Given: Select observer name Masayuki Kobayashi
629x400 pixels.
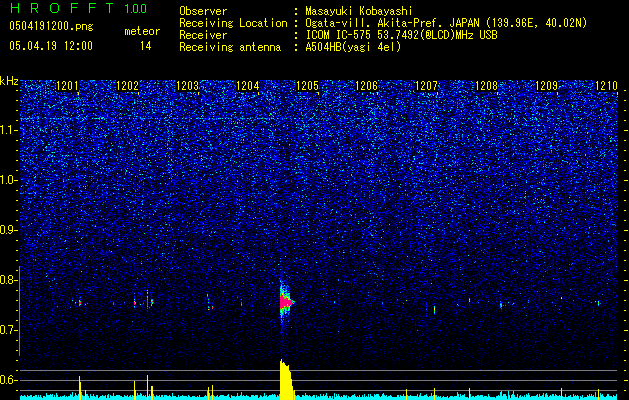Looking at the screenshot, I should (359, 11).
